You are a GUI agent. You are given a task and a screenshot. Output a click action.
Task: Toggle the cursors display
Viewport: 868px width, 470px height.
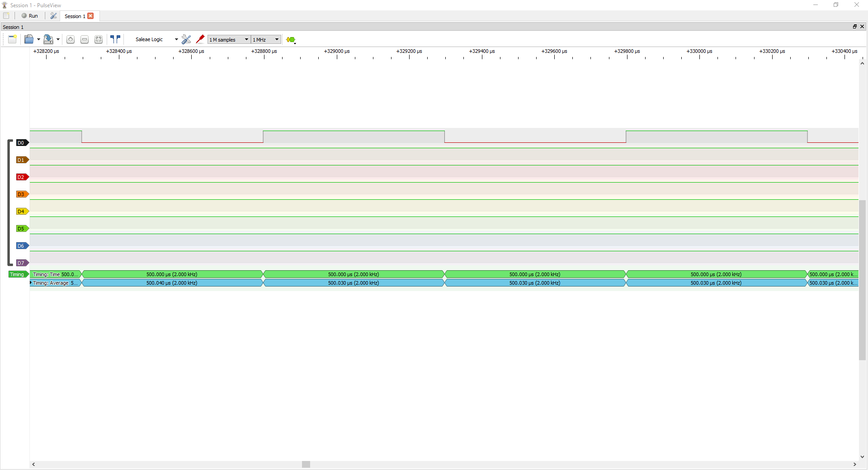point(115,40)
